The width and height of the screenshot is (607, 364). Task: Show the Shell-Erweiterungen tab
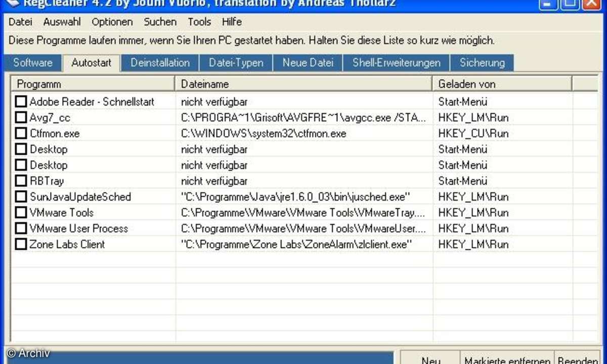(397, 63)
